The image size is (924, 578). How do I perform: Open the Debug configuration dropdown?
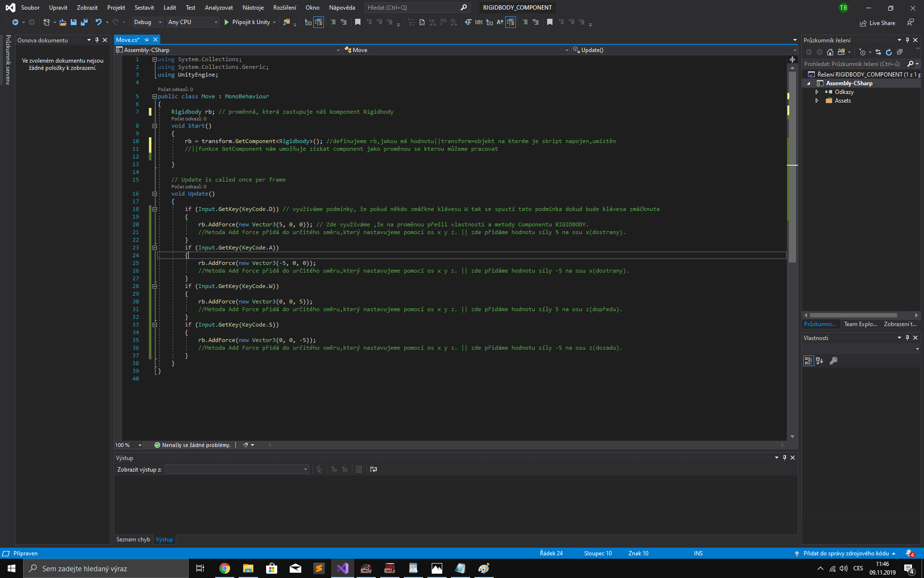(x=160, y=22)
